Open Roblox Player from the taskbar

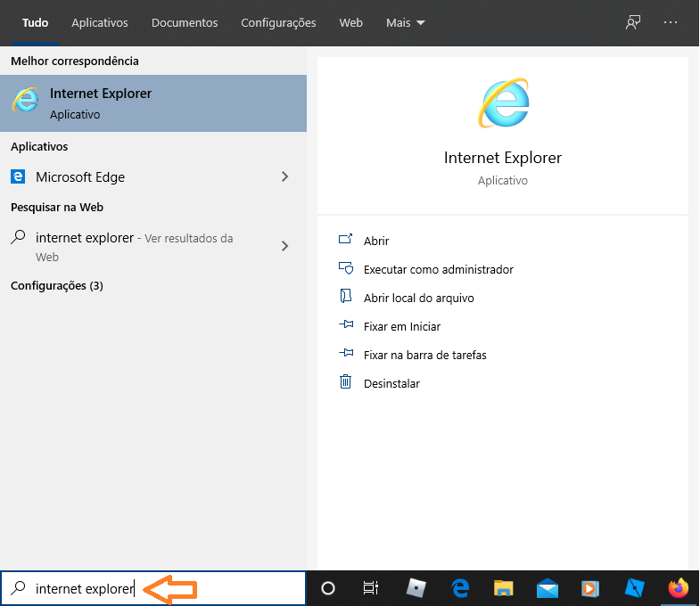click(416, 588)
